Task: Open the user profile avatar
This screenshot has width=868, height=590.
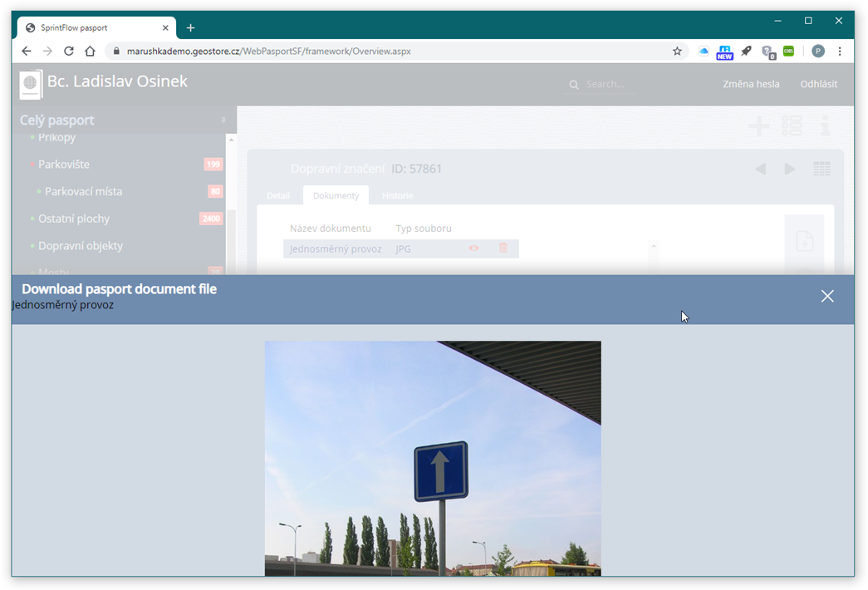Action: point(817,51)
